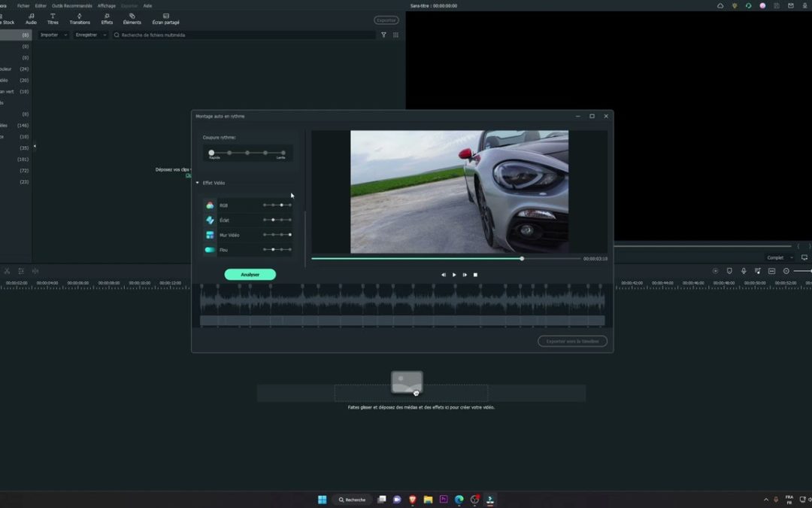Viewport: 812px width, 508px height.
Task: Open Premiere Pro from the taskbar
Action: coord(444,500)
